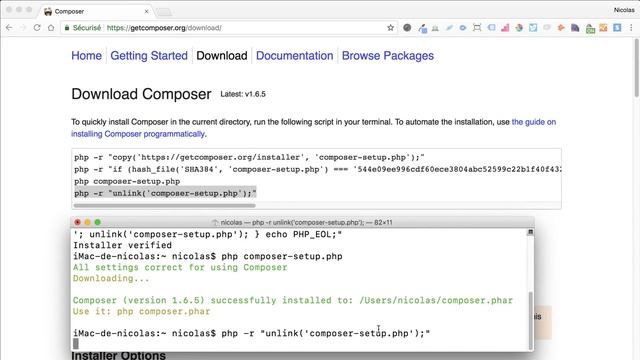
Task: Click 'Installer verified' in the terminal
Action: click(122, 245)
